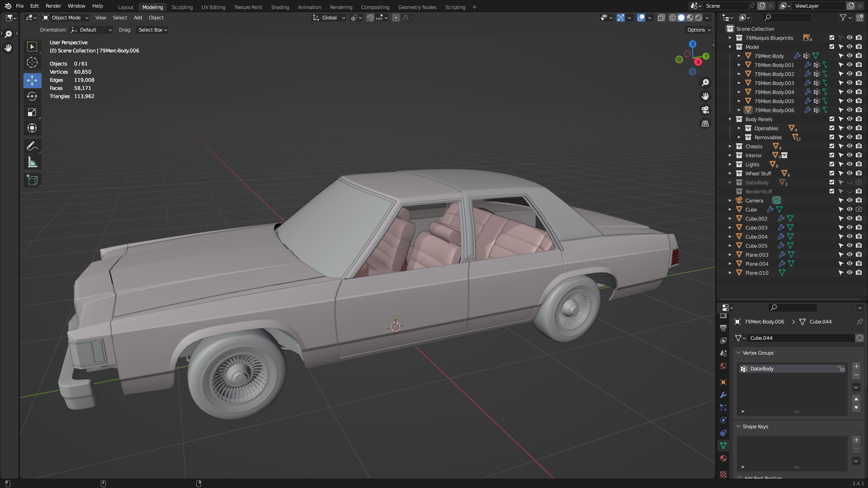868x488 pixels.
Task: Switch to orthographic/perspective view icon
Action: [x=705, y=123]
